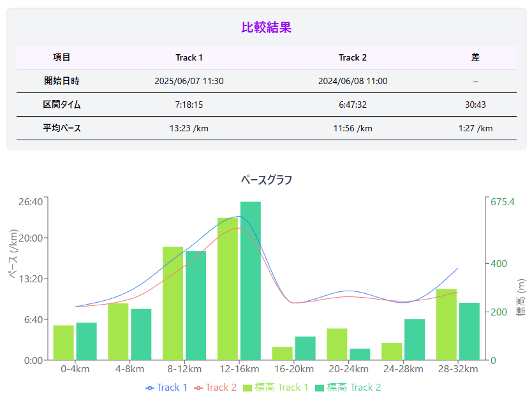Toggle the 標高 Track 1 legend swatch
Image resolution: width=532 pixels, height=399 pixels.
[248, 388]
